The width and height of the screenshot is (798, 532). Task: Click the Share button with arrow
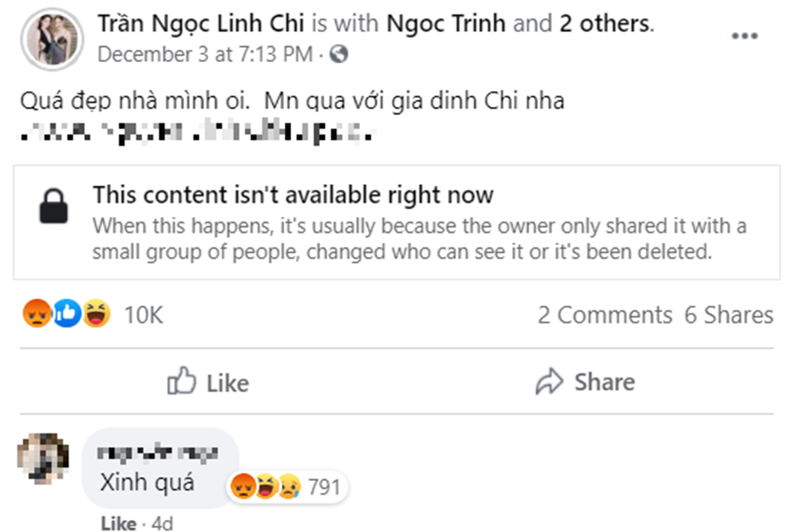(585, 382)
